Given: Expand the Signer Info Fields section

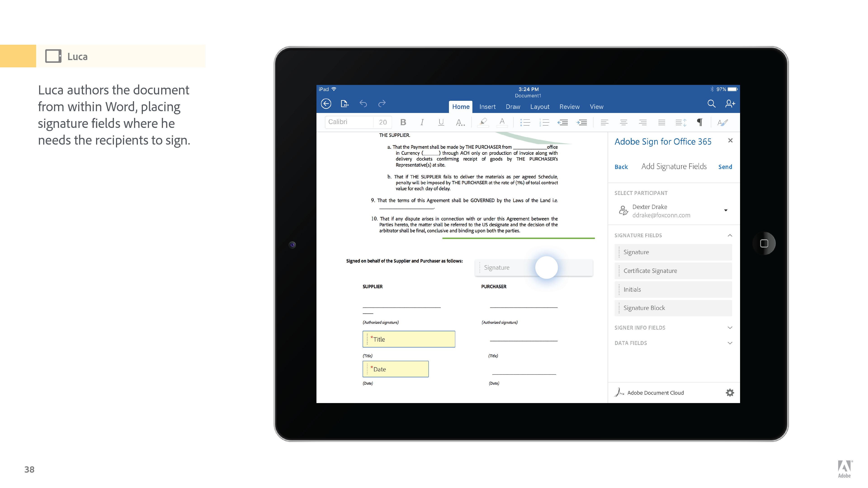Looking at the screenshot, I should coord(730,328).
